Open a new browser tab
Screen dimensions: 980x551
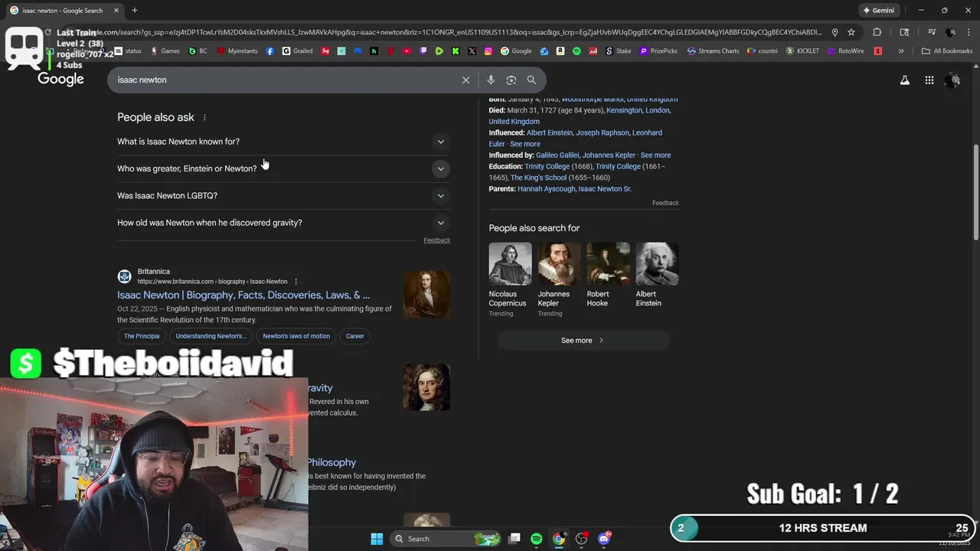click(134, 10)
